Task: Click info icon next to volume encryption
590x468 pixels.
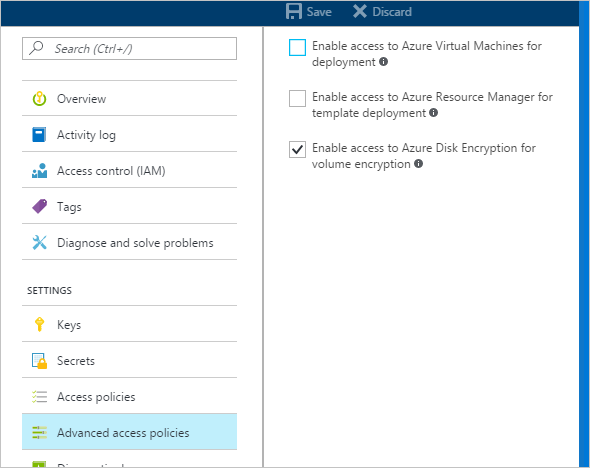Action: click(418, 164)
